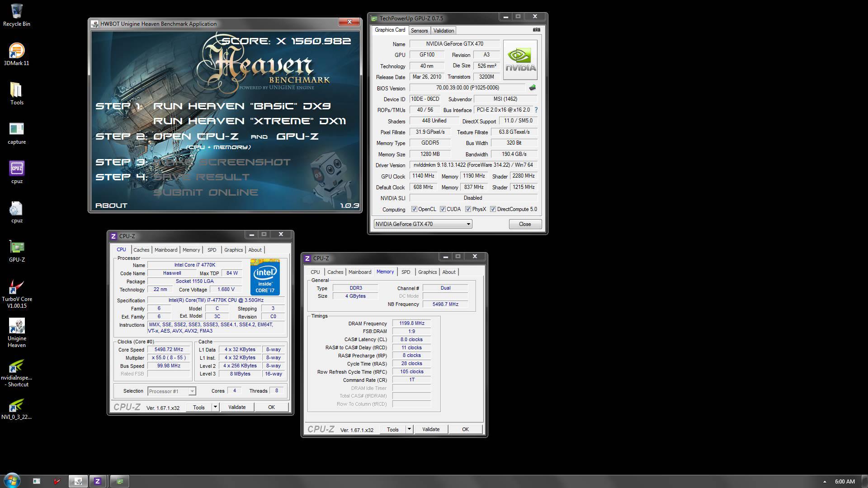Image resolution: width=868 pixels, height=488 pixels.
Task: Click Take Screenshot step in Heaven
Action: click(x=222, y=162)
